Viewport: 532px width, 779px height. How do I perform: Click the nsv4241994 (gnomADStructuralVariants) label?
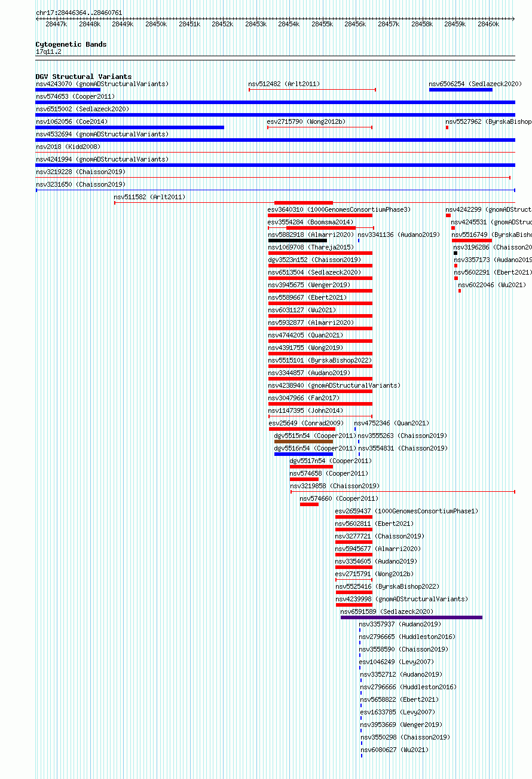pyautogui.click(x=102, y=159)
